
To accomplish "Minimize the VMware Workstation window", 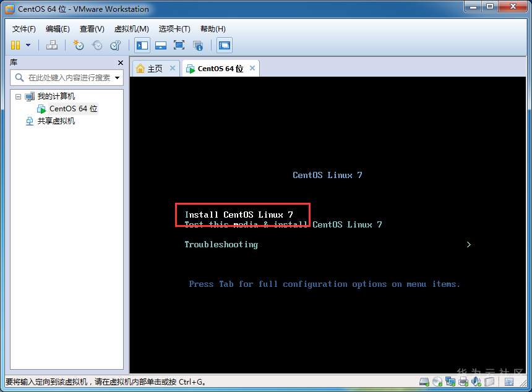I will tap(473, 7).
